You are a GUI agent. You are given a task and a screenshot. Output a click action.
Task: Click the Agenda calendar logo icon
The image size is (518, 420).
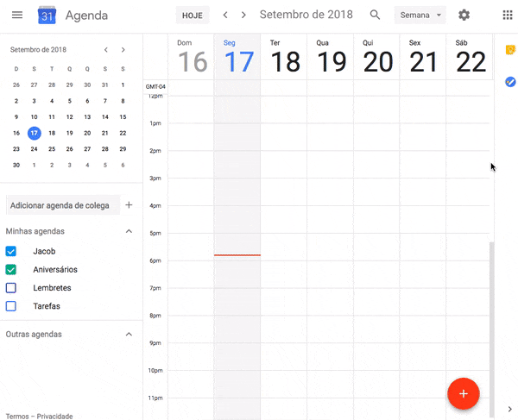pos(47,16)
